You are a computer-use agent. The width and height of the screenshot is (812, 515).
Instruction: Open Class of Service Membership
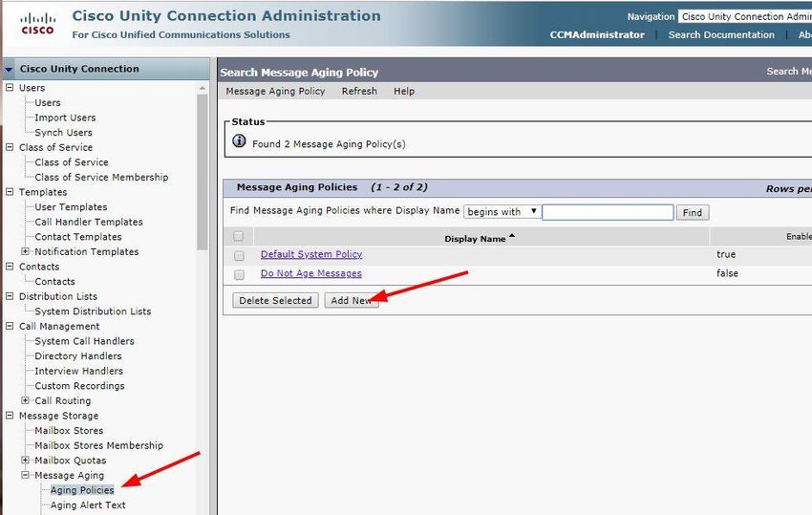(x=101, y=177)
